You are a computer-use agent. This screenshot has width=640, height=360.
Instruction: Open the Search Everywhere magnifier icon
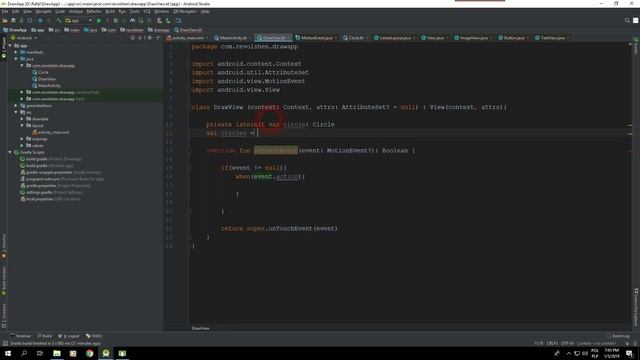click(x=627, y=20)
